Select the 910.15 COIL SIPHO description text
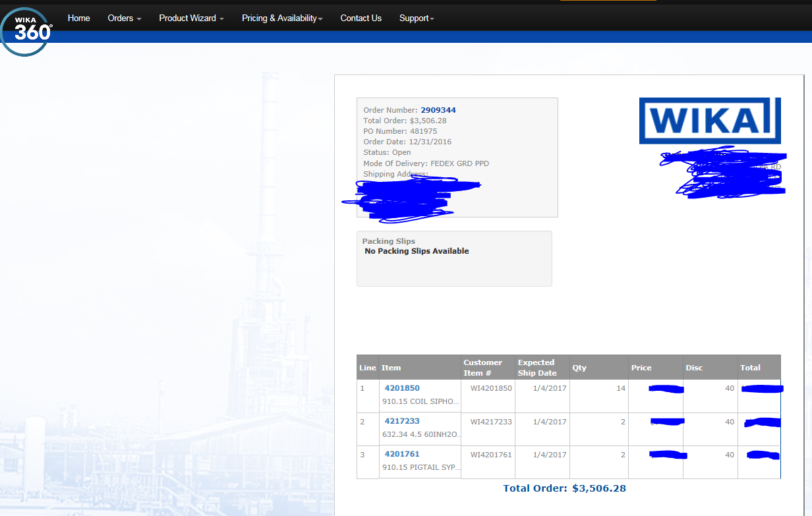 421,401
